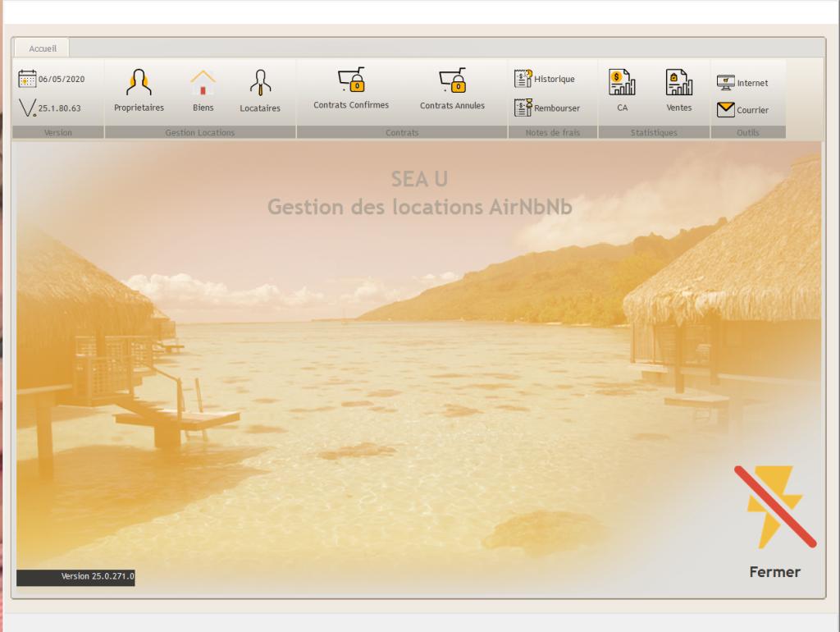Select the Accueil tab
Screen dimensions: 840x632
tap(43, 48)
